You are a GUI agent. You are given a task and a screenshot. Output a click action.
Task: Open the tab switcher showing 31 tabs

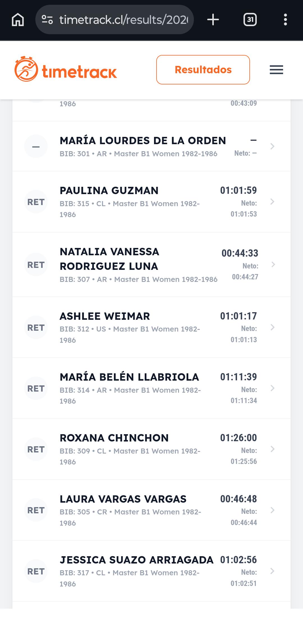250,20
